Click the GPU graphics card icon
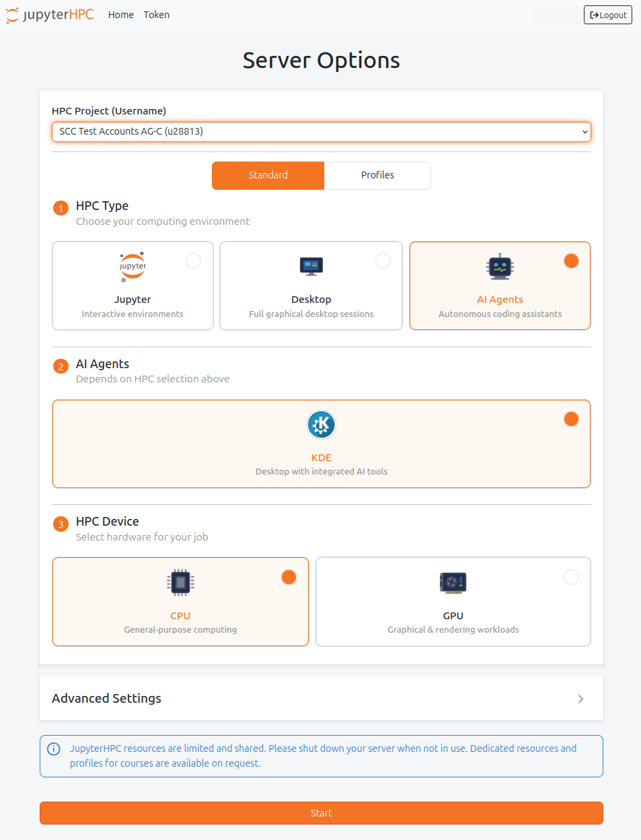641x840 pixels. tap(453, 583)
